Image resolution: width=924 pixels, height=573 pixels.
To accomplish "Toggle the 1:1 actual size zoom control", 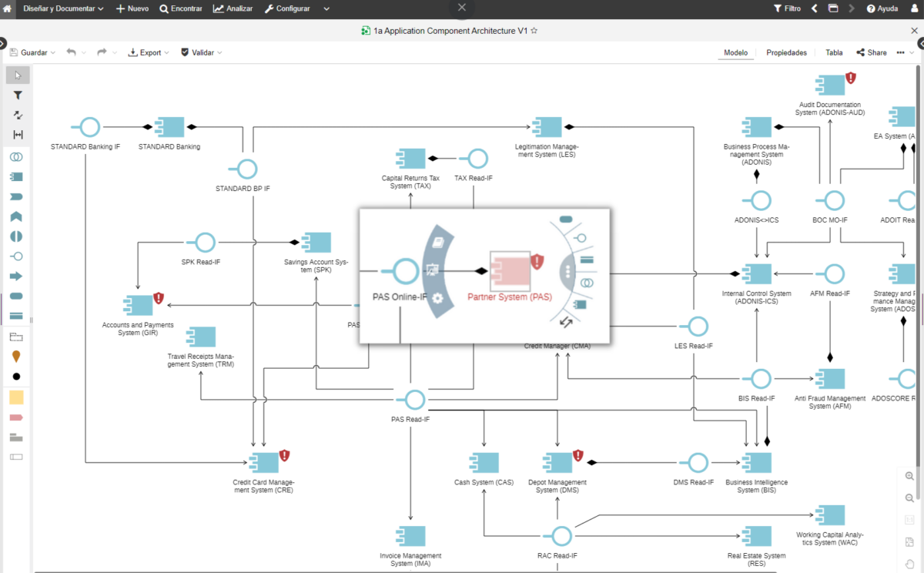I will point(909,518).
